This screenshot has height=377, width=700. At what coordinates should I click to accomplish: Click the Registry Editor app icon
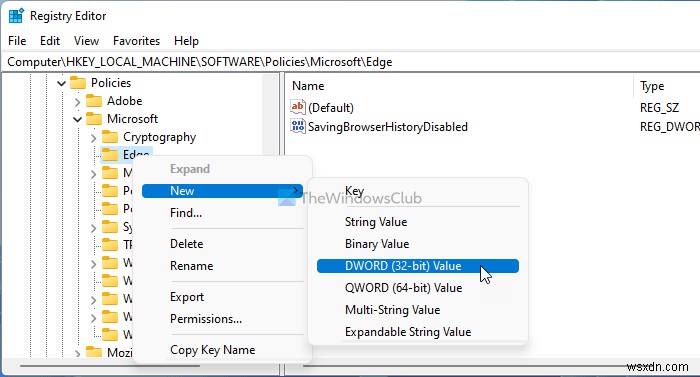coord(16,16)
